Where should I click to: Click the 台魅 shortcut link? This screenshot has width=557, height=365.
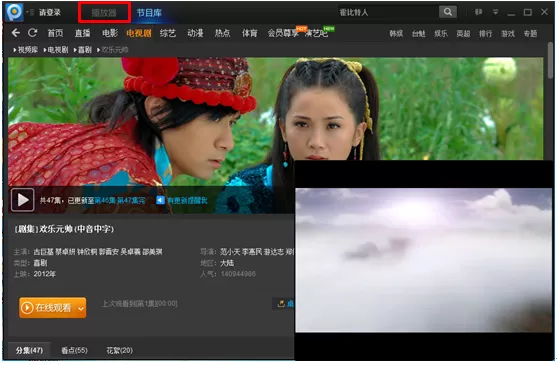tap(418, 34)
